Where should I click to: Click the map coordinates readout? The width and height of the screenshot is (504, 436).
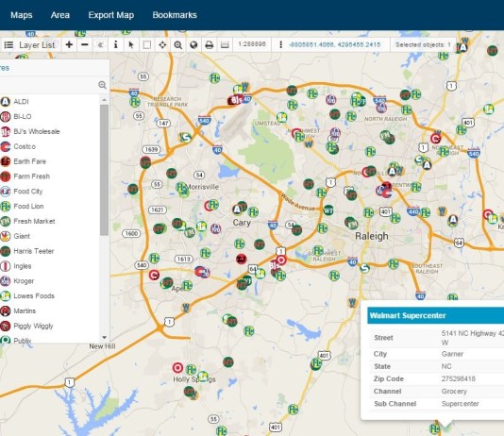click(335, 44)
